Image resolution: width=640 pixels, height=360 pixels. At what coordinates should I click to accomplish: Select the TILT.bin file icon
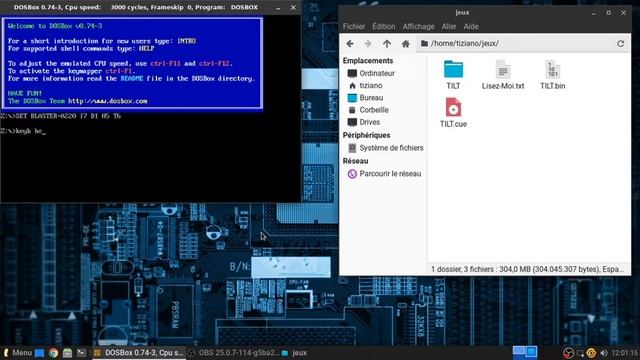552,69
